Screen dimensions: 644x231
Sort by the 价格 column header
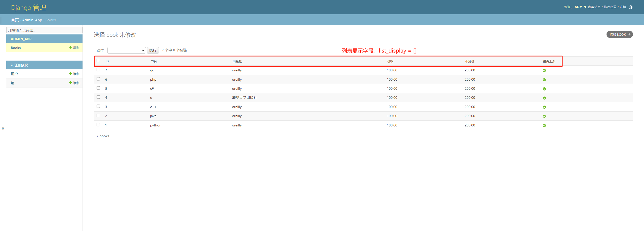(390, 61)
